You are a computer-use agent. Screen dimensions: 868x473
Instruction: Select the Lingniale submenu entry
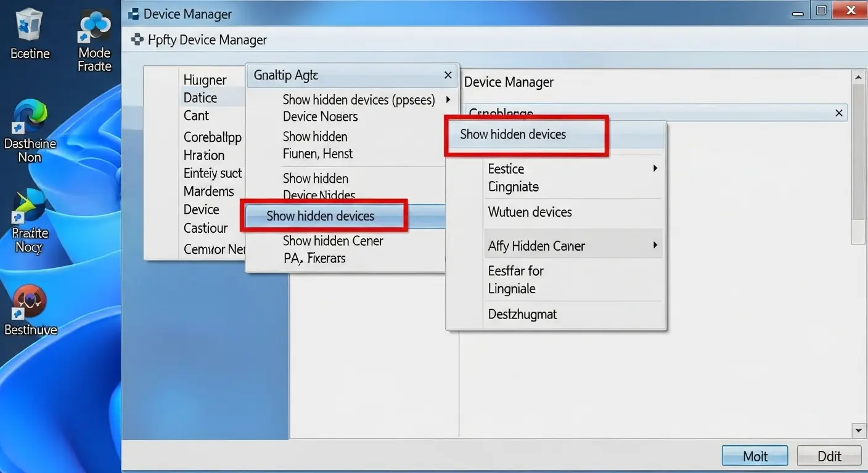click(x=512, y=289)
